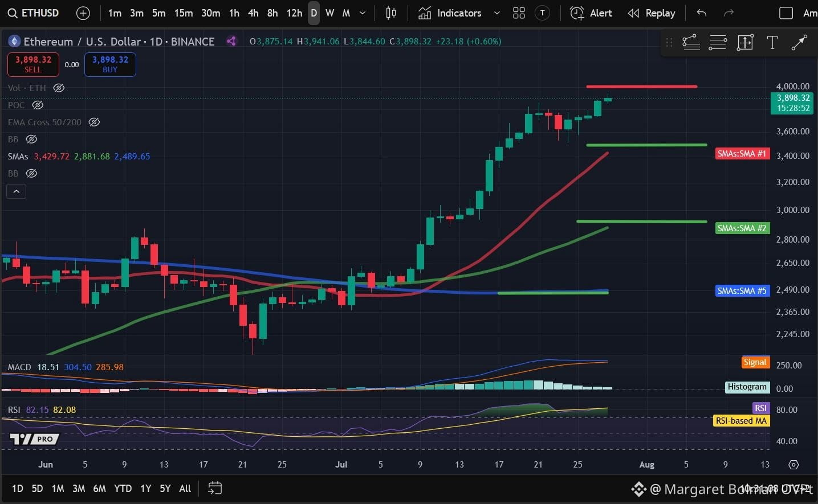Click the SMAs:SMA #2 price-scale label
Viewport: 818px width, 504px height.
pyautogui.click(x=742, y=228)
